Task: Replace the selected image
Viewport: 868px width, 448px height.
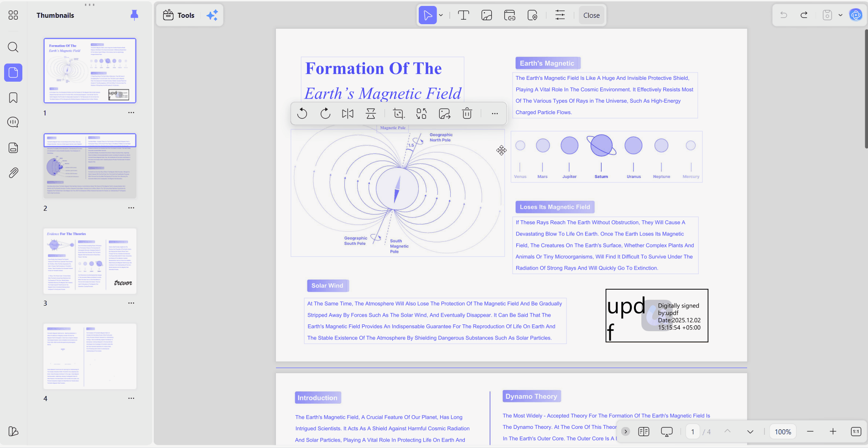Action: pos(421,114)
